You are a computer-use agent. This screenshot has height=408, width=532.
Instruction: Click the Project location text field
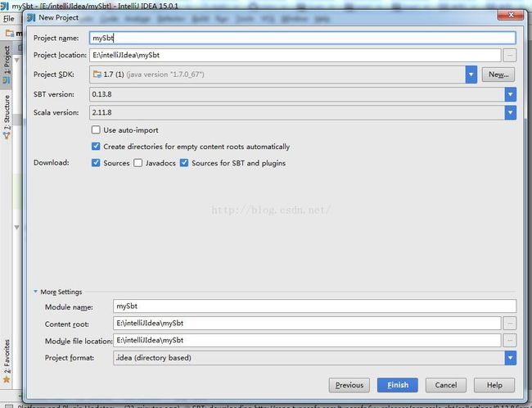point(295,55)
